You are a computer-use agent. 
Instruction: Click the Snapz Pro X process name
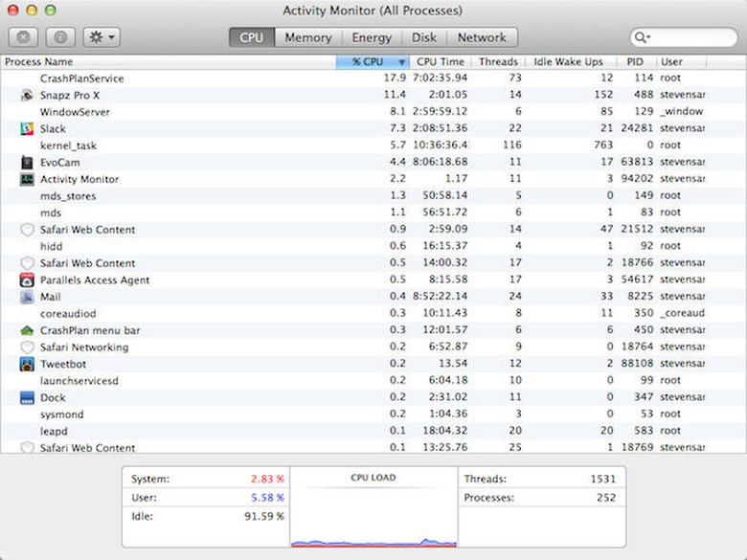click(x=70, y=95)
